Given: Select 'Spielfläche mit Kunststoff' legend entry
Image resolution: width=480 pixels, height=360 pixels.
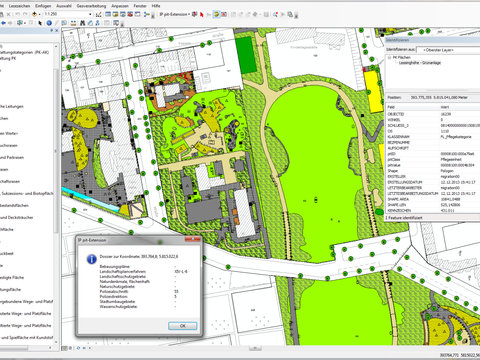Looking at the screenshot, I should click(27, 337).
